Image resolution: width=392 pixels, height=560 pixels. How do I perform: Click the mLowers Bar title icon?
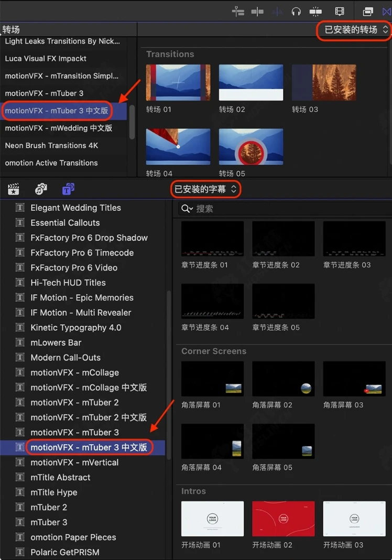(x=20, y=343)
